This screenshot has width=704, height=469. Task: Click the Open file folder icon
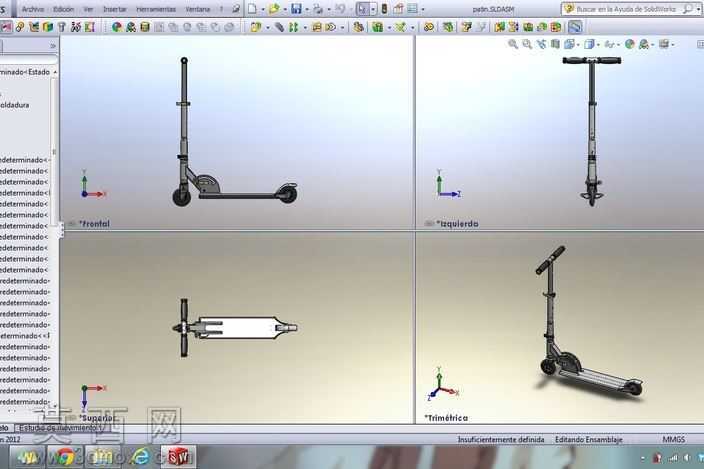pos(274,9)
